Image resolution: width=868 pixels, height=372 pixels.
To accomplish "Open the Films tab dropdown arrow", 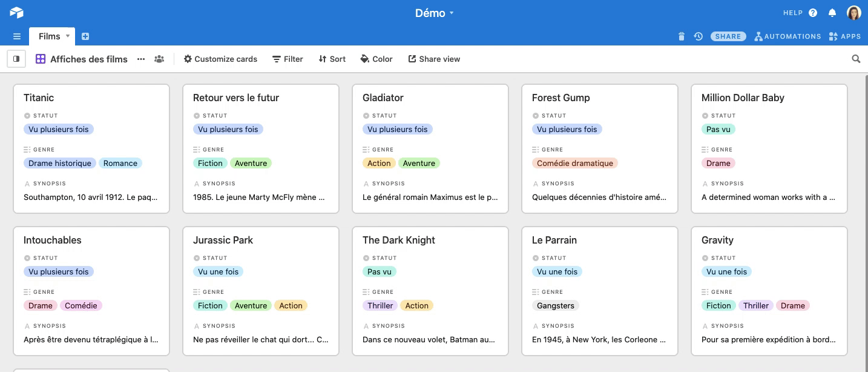I will pyautogui.click(x=68, y=36).
